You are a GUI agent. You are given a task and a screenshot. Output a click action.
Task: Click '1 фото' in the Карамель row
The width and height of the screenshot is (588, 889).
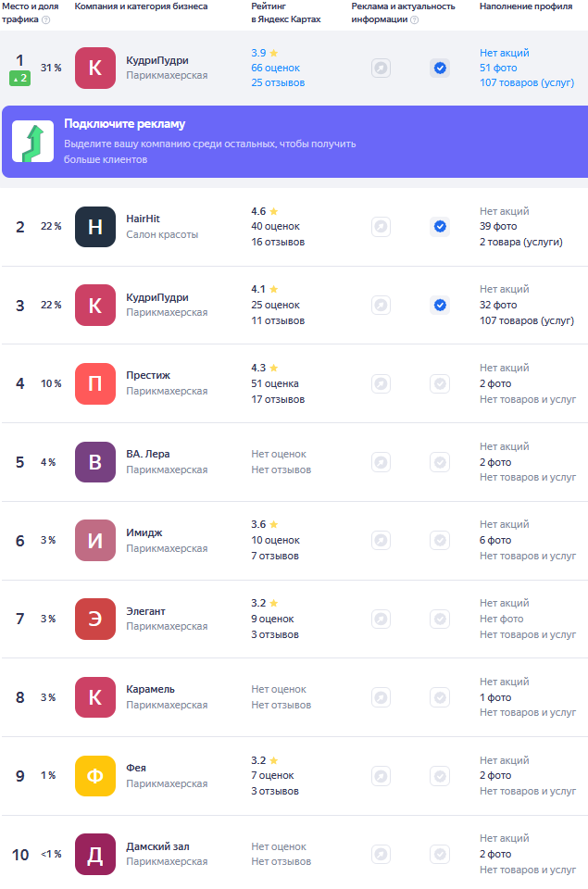coord(495,698)
